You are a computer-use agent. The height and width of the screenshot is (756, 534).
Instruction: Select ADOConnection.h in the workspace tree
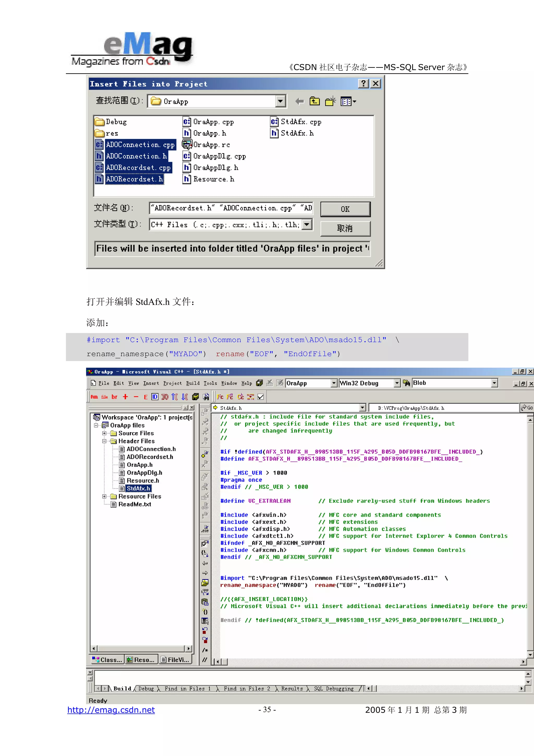pos(151,449)
